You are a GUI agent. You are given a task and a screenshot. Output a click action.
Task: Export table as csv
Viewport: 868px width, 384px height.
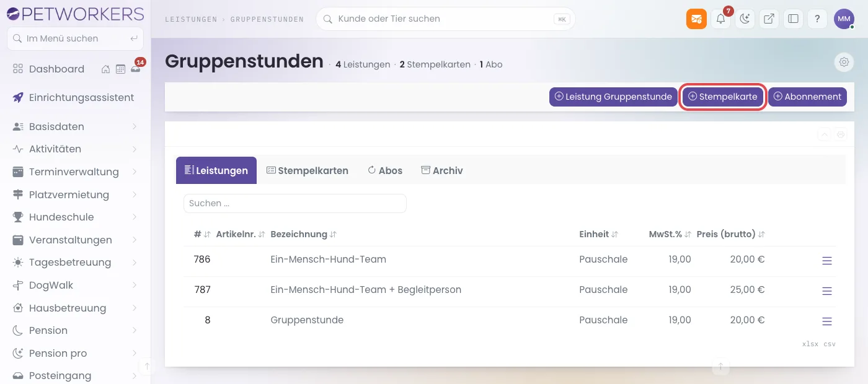pos(830,344)
